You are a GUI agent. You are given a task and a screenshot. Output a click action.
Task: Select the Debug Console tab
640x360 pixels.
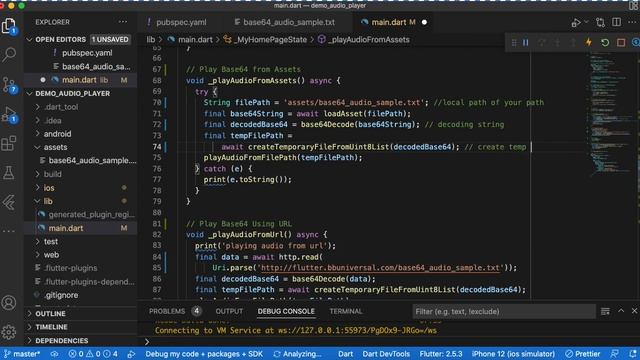coord(286,311)
